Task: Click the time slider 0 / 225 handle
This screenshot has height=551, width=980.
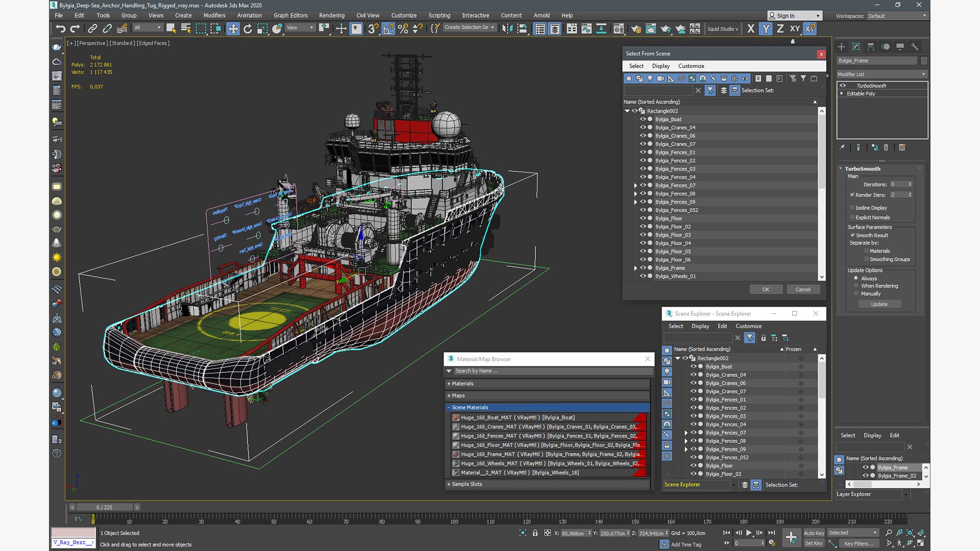Action: (x=105, y=507)
